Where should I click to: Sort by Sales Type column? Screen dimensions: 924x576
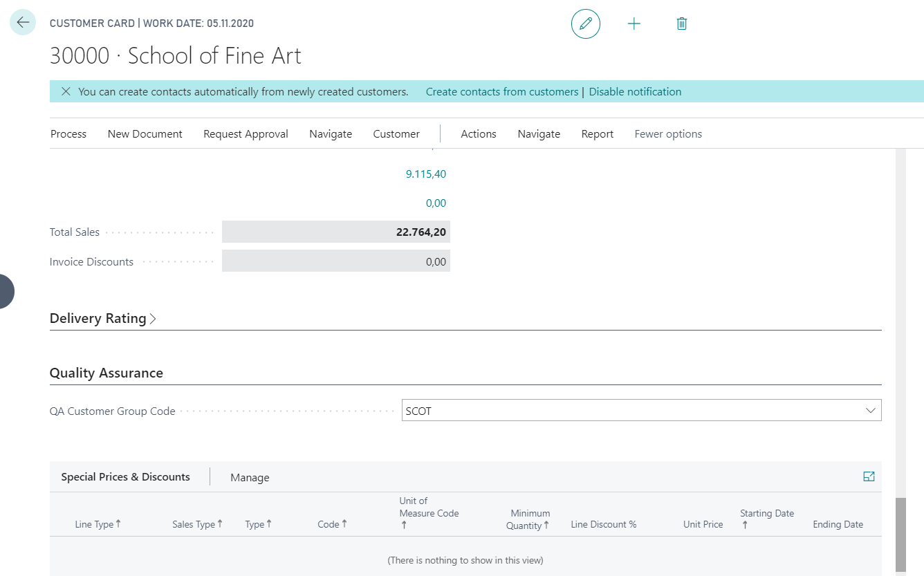[197, 524]
